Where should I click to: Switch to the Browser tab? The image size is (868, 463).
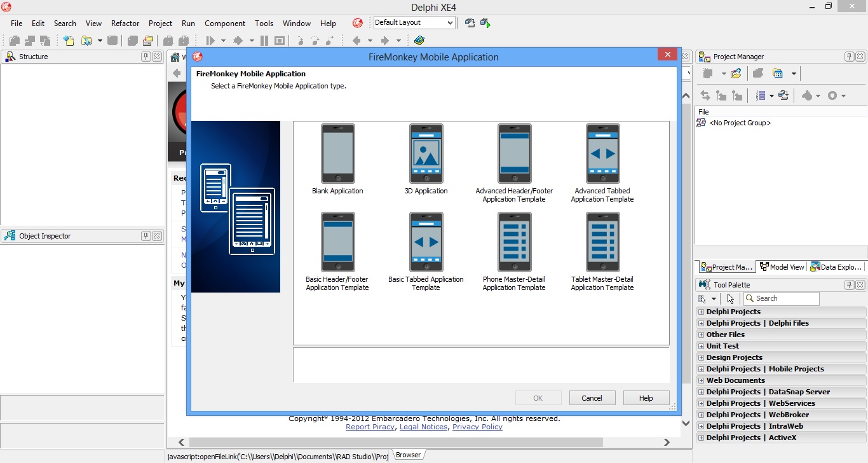[x=408, y=455]
